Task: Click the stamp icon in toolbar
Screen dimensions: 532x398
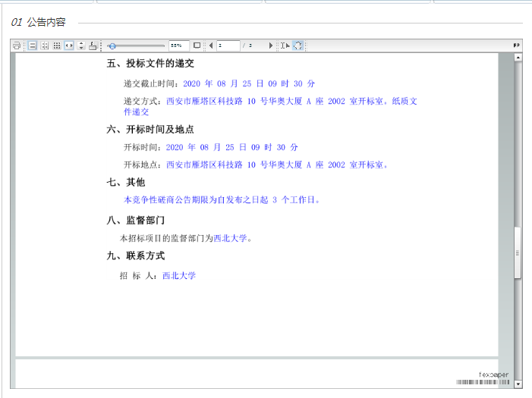Action: (93, 45)
